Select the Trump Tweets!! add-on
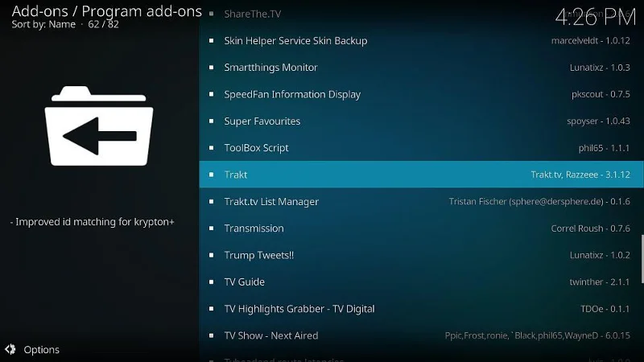Screen dimensions: 644x362 tap(421, 255)
